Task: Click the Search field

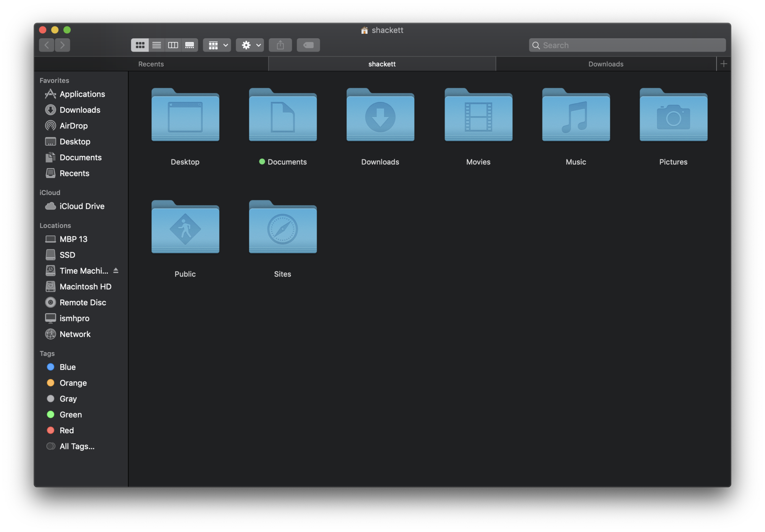Action: [x=627, y=45]
